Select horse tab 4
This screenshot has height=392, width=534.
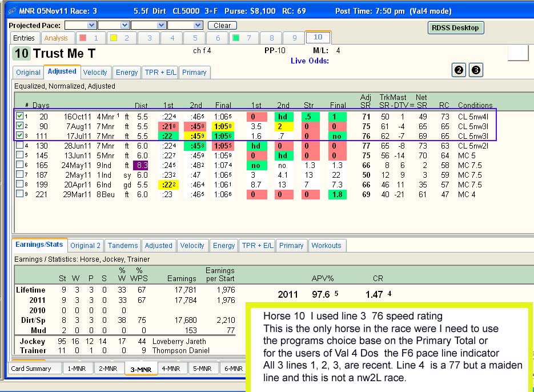[x=172, y=38]
